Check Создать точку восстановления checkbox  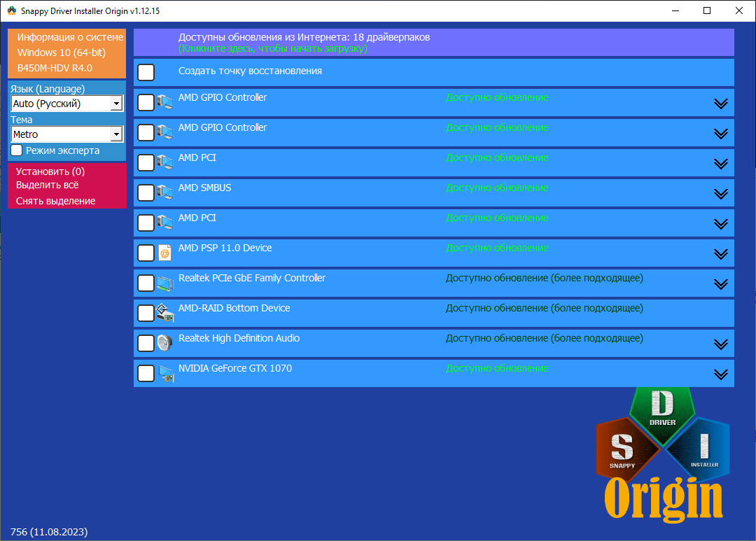146,73
